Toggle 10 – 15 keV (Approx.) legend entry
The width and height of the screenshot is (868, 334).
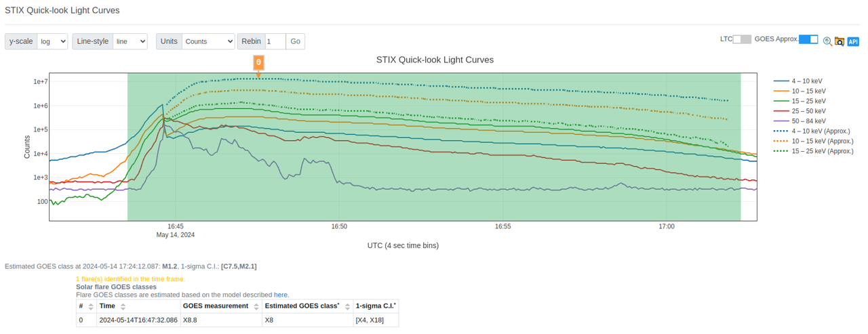pos(812,141)
